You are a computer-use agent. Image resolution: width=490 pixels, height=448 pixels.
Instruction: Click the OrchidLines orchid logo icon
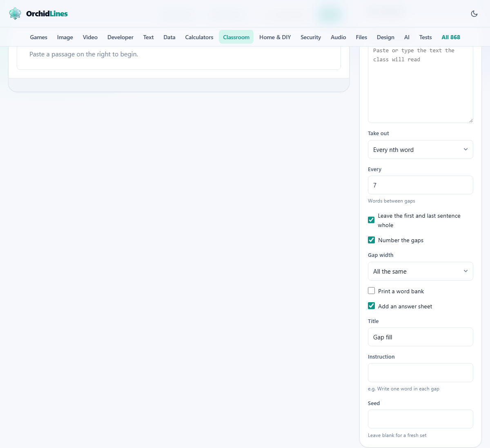tap(15, 13)
